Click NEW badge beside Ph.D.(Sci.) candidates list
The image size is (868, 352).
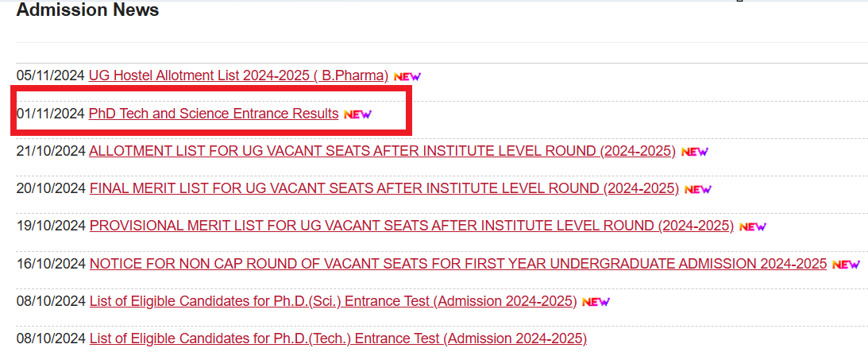point(596,302)
